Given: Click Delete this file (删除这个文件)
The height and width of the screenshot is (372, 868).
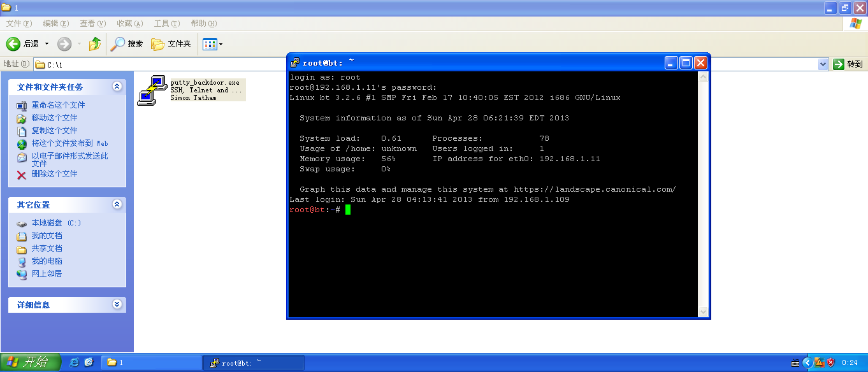Looking at the screenshot, I should point(54,174).
